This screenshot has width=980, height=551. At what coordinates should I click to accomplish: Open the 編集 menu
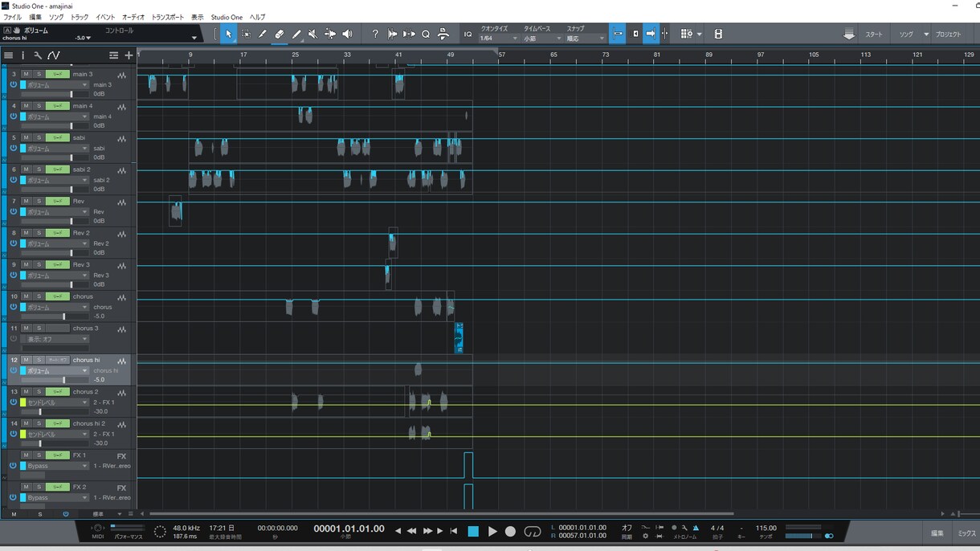[x=35, y=17]
